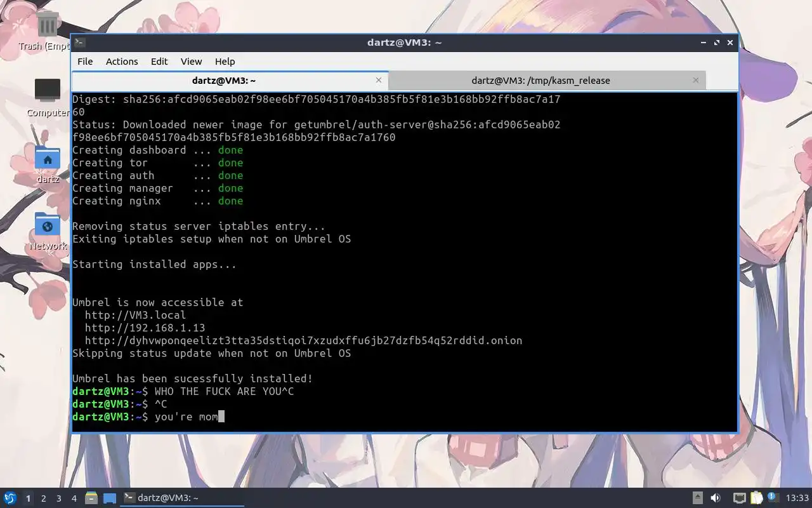Click the "Digest: sha256" line
The width and height of the screenshot is (812, 508).
(316, 99)
